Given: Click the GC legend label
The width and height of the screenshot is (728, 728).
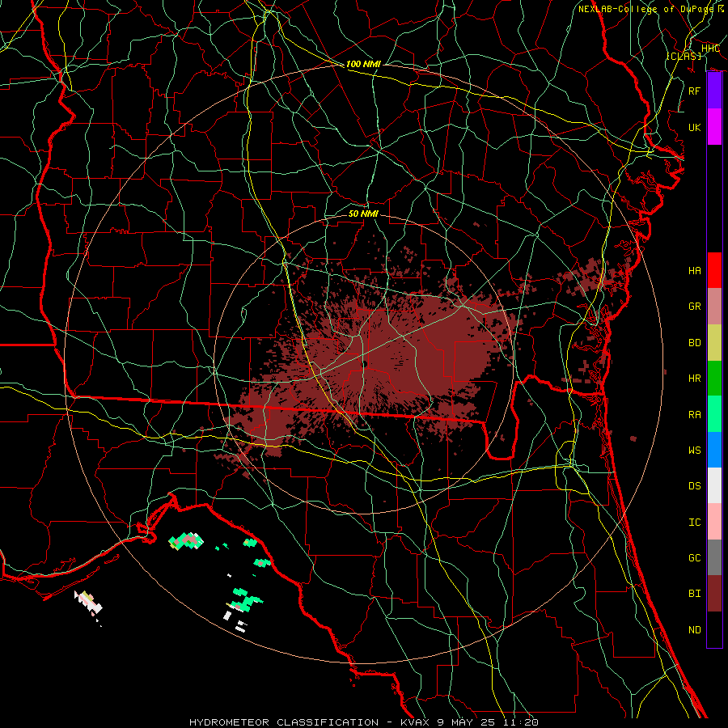Looking at the screenshot, I should coord(695,558).
